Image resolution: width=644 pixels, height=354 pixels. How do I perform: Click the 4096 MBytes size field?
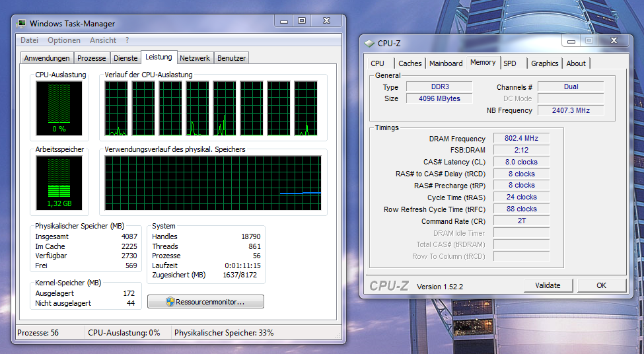pyautogui.click(x=439, y=98)
